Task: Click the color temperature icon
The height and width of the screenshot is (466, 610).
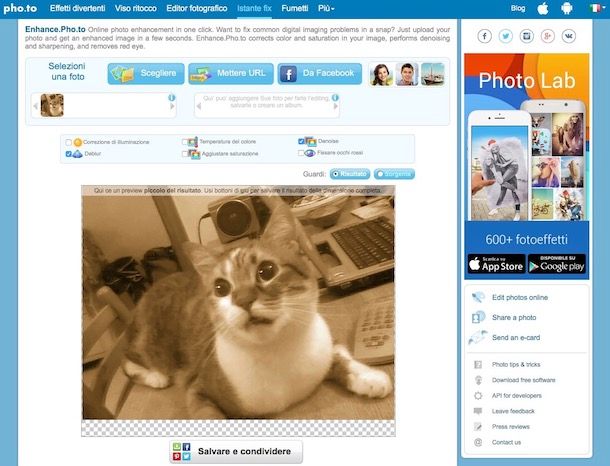Action: point(193,142)
